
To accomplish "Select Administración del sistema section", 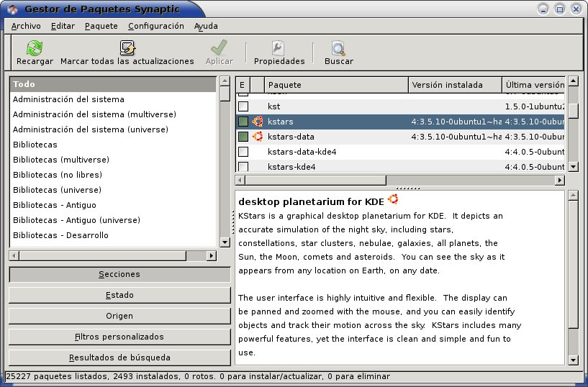I will click(x=113, y=99).
